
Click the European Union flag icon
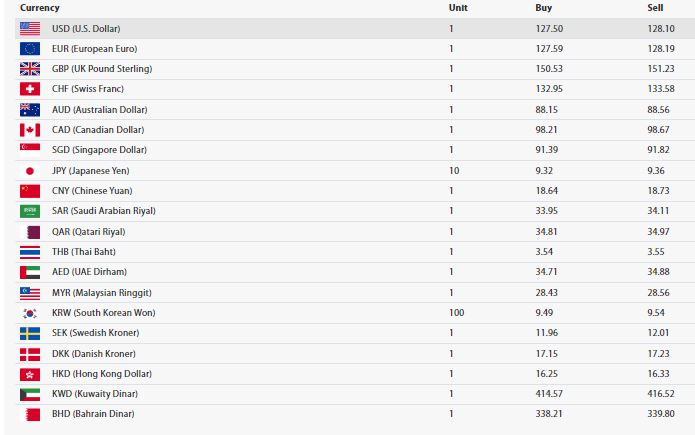pos(30,48)
